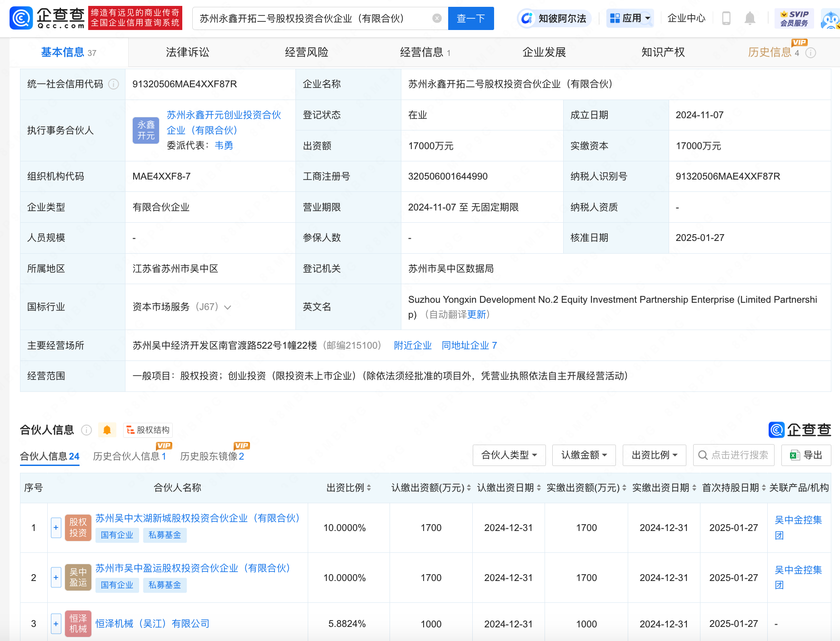Image resolution: width=840 pixels, height=641 pixels.
Task: Switch to 经营风险 tab
Action: [307, 53]
